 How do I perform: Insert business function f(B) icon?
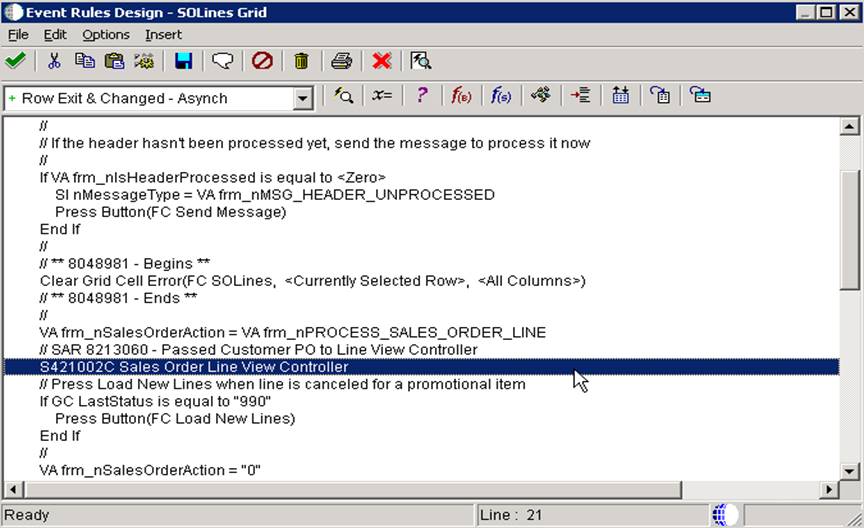[461, 95]
